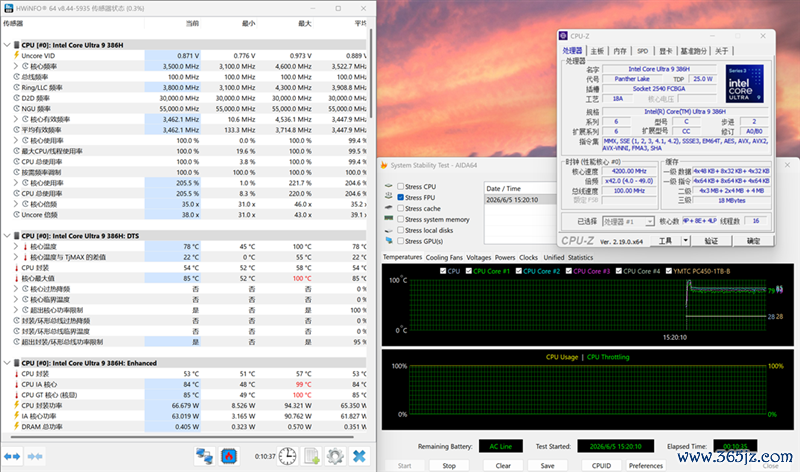The image size is (800, 472).
Task: Enable Stress cache checkbox
Action: point(401,208)
